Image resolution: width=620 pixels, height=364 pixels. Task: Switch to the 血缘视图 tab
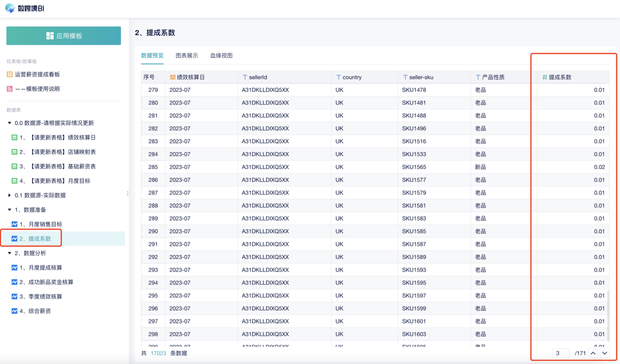click(221, 55)
